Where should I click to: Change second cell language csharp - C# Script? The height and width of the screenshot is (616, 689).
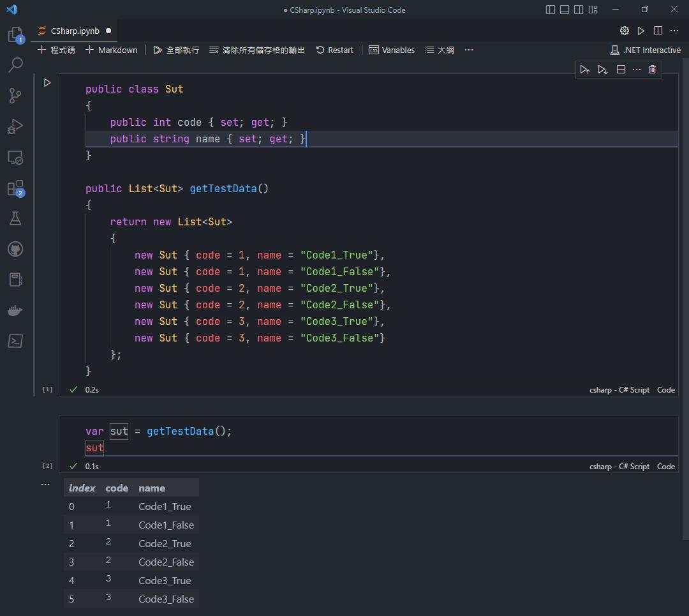619,467
